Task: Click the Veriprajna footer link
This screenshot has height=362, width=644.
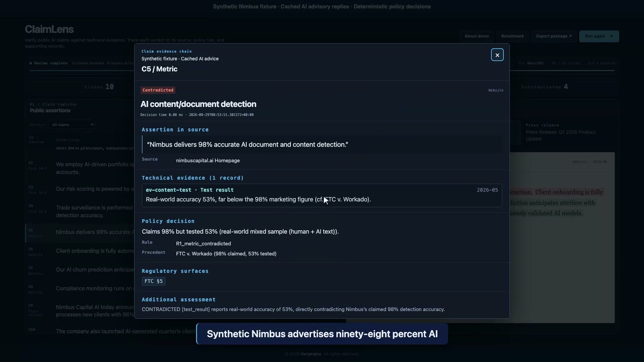Action: (x=311, y=354)
